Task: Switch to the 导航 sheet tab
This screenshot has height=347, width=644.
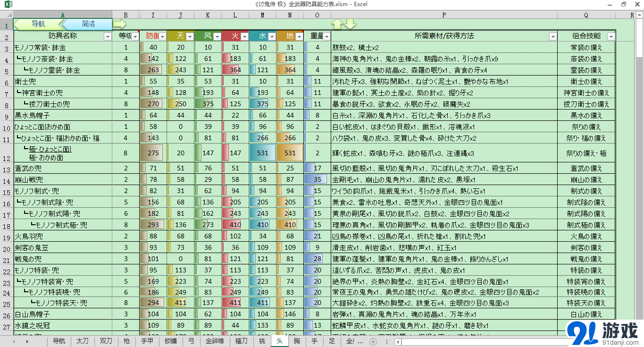Action: pos(59,341)
